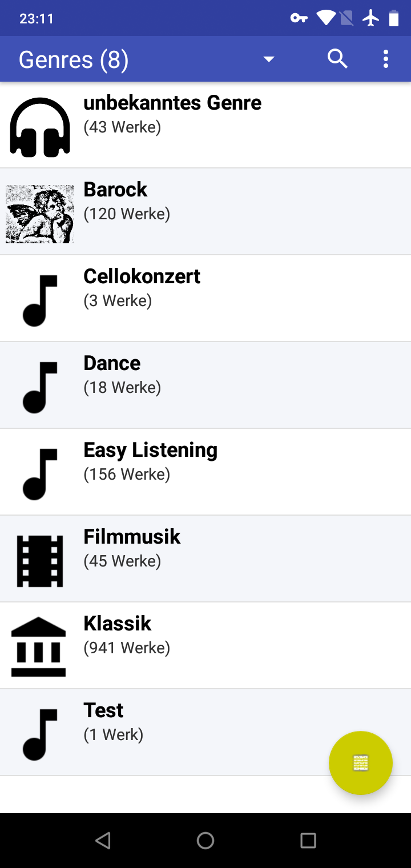The height and width of the screenshot is (868, 411).
Task: Open the three-dot overflow menu
Action: click(x=386, y=59)
